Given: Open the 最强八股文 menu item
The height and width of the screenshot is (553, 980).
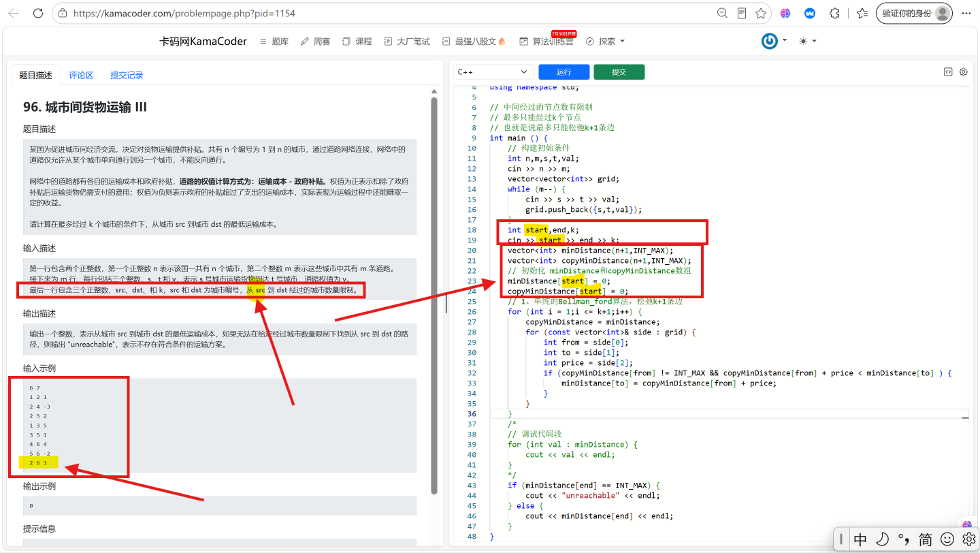Looking at the screenshot, I should tap(474, 42).
